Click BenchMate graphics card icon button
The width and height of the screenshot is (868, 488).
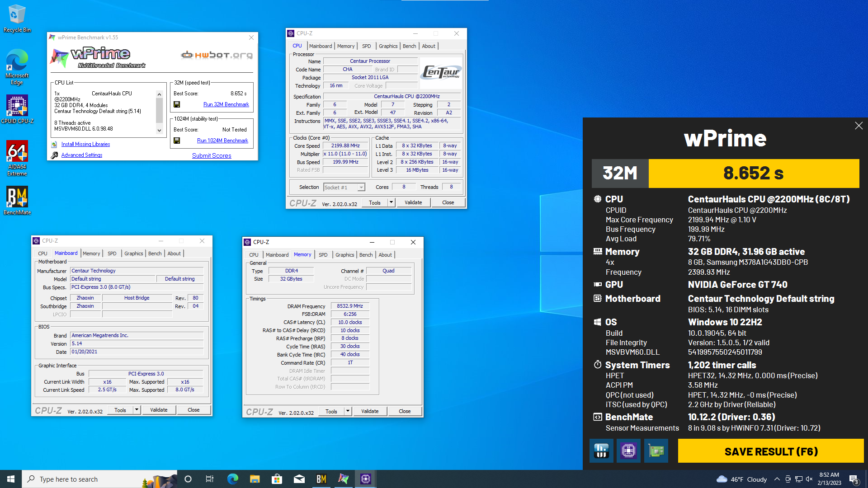(656, 450)
